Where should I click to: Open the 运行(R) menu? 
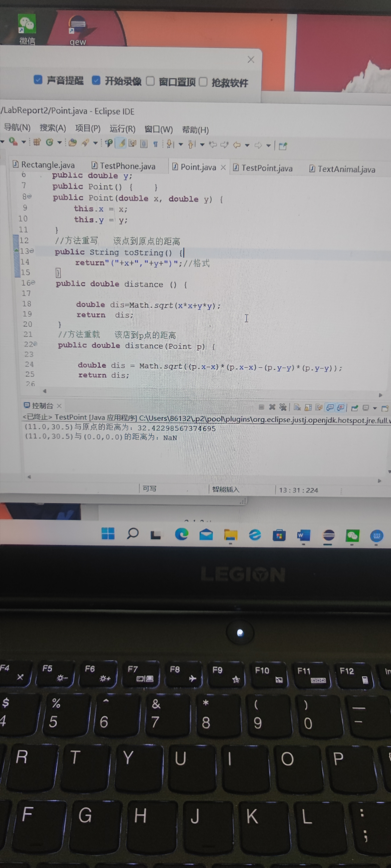(x=122, y=129)
